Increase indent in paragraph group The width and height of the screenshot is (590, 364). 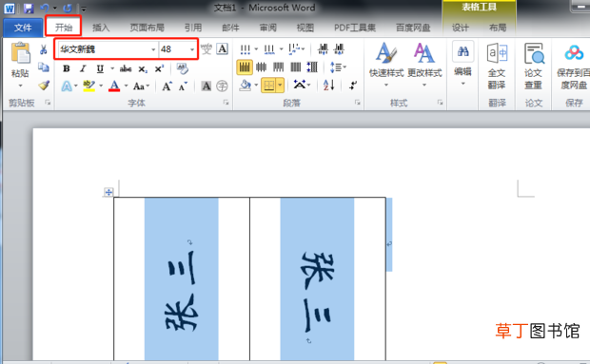click(339, 48)
